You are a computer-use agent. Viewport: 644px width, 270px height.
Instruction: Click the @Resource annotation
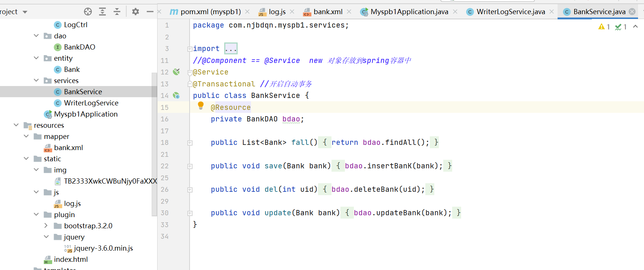(x=231, y=107)
